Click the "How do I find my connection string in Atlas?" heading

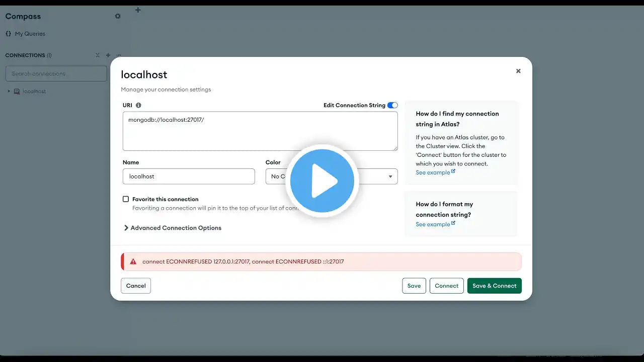pyautogui.click(x=457, y=119)
